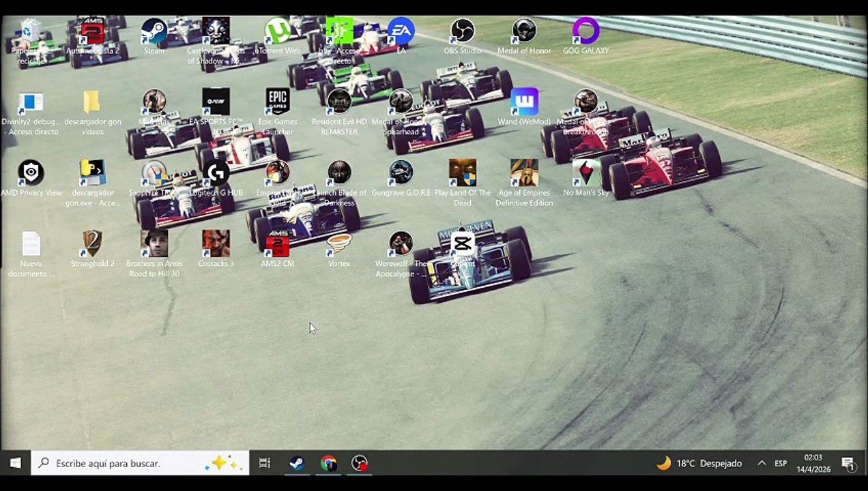This screenshot has width=868, height=491.
Task: Launch the EA app shortcut
Action: point(401,37)
